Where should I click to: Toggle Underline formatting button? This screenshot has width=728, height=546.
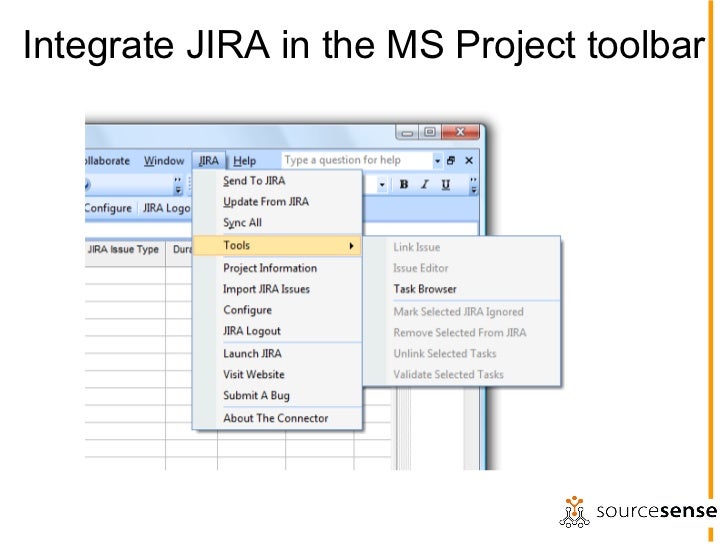coord(445,184)
